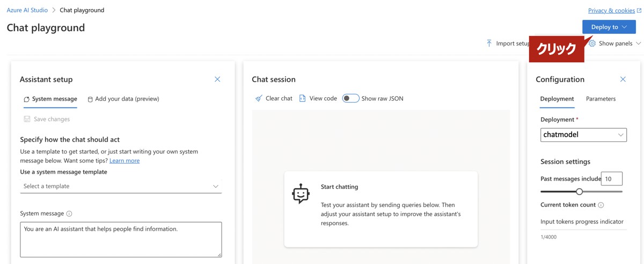The height and width of the screenshot is (264, 644).
Task: Click the Show panels gear icon
Action: coord(592,43)
